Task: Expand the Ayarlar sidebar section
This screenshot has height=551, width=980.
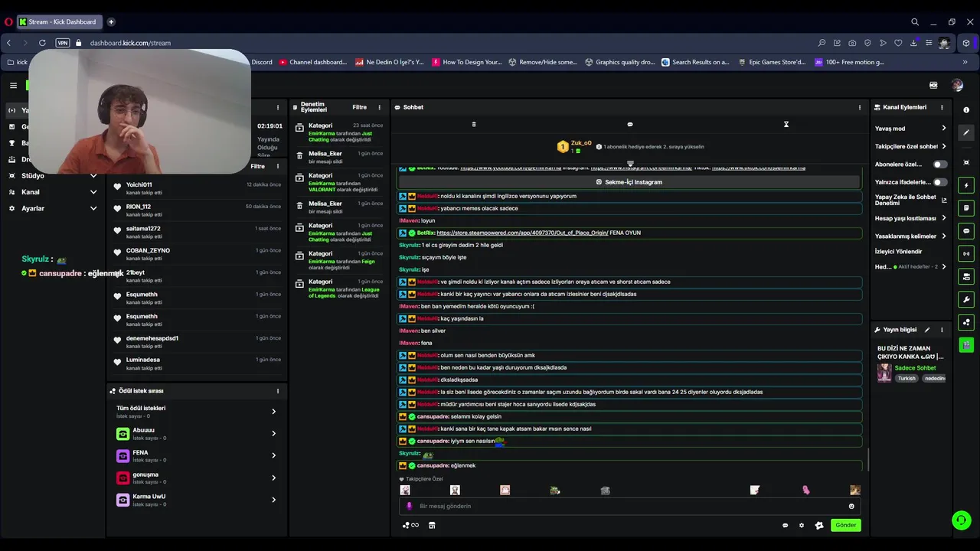Action: [x=93, y=208]
